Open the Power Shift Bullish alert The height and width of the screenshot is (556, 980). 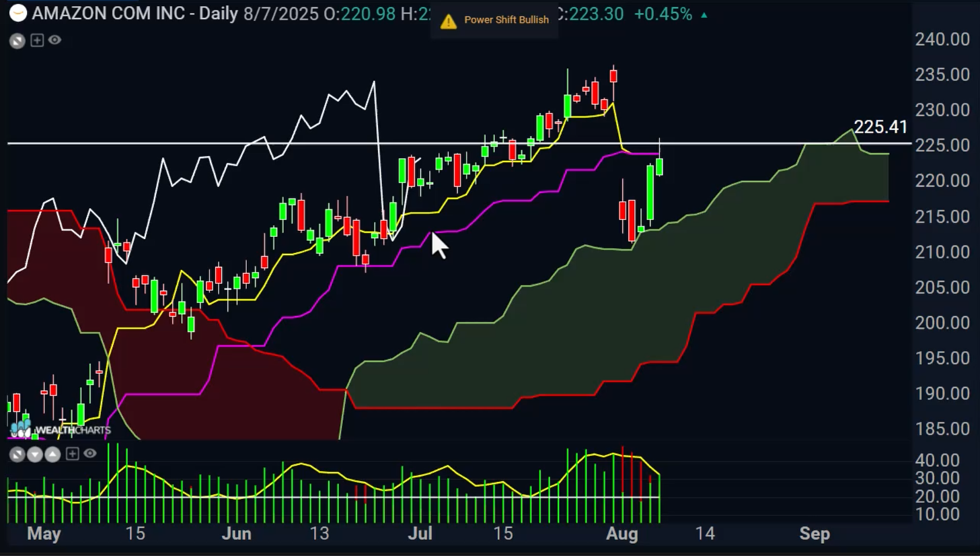tap(495, 20)
